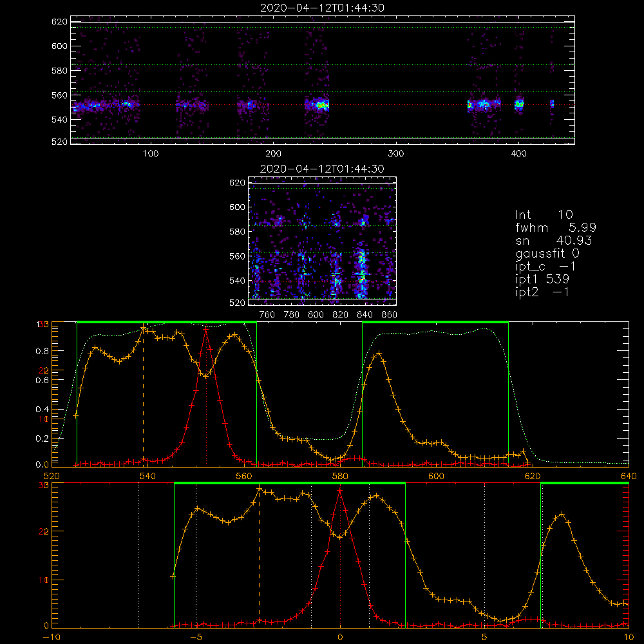Click axis label 800 under middle image
The width and height of the screenshot is (644, 644).
(316, 315)
